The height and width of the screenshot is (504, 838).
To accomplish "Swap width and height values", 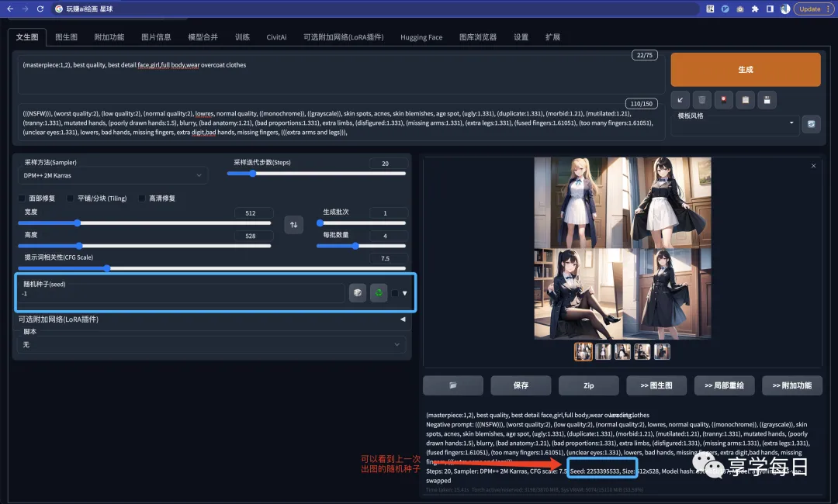I will point(293,225).
